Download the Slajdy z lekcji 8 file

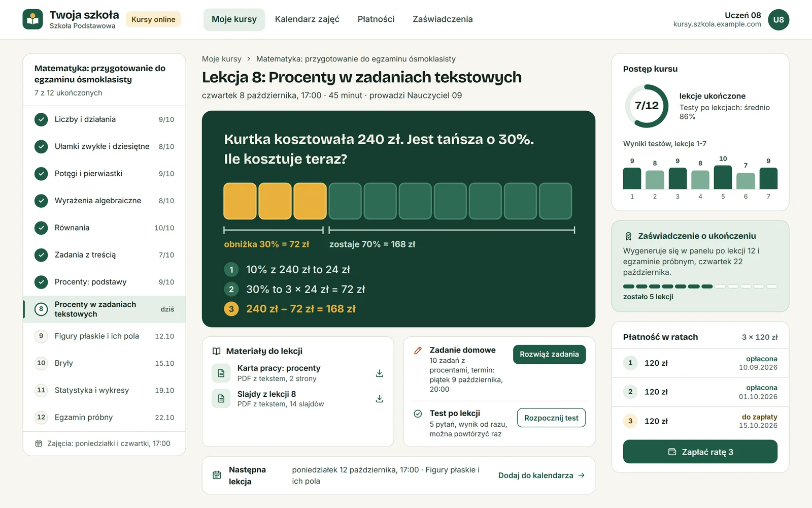pyautogui.click(x=379, y=399)
